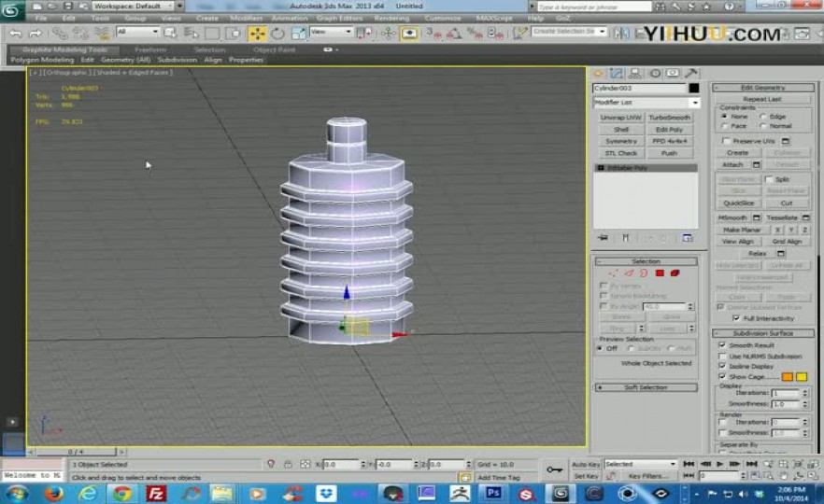Toggle the Show Cage checkbox
Image resolution: width=824 pixels, height=504 pixels.
(x=722, y=376)
